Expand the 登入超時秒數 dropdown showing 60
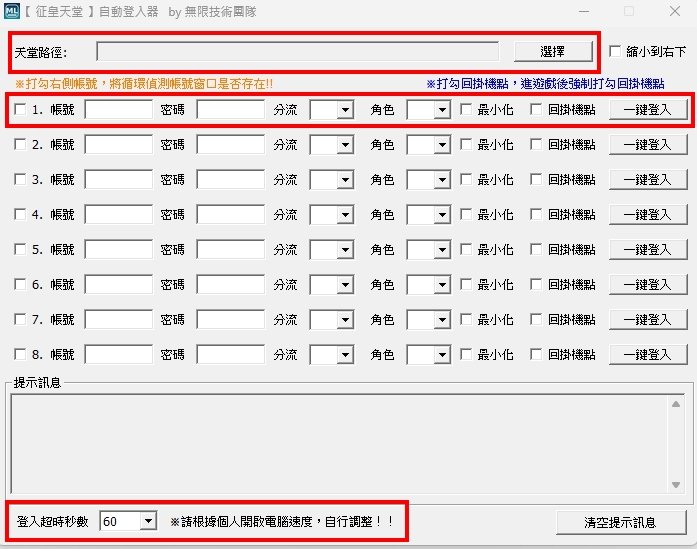Screen dimensions: 697x549 tap(148, 521)
